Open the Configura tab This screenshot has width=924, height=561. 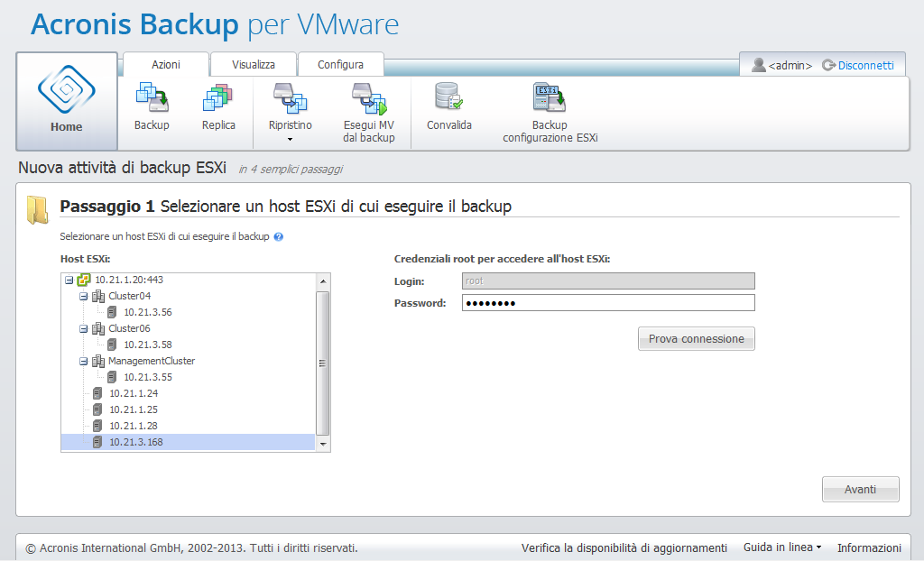tap(340, 64)
